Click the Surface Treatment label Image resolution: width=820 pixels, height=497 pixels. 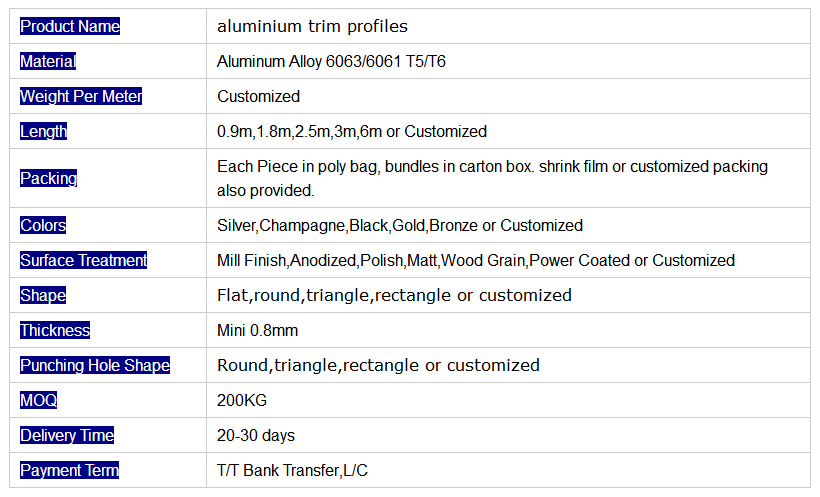[83, 261]
